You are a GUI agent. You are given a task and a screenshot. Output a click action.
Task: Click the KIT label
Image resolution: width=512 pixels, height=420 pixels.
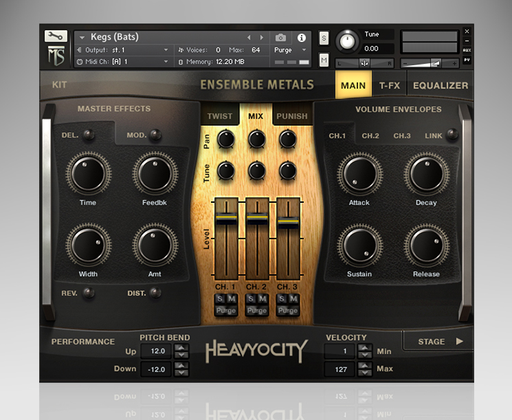[x=59, y=85]
